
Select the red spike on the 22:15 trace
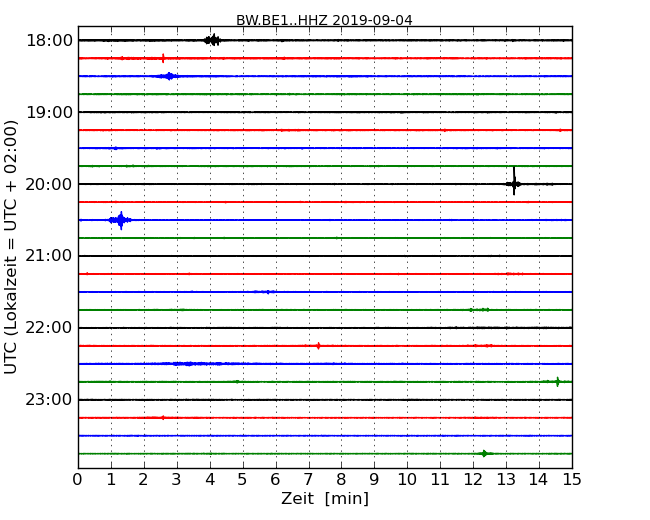click(318, 346)
